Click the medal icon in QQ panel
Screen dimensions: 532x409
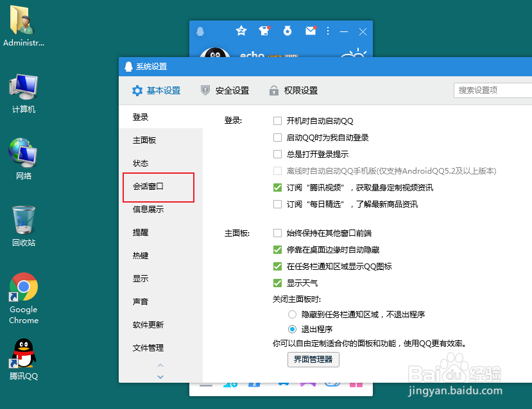(287, 31)
